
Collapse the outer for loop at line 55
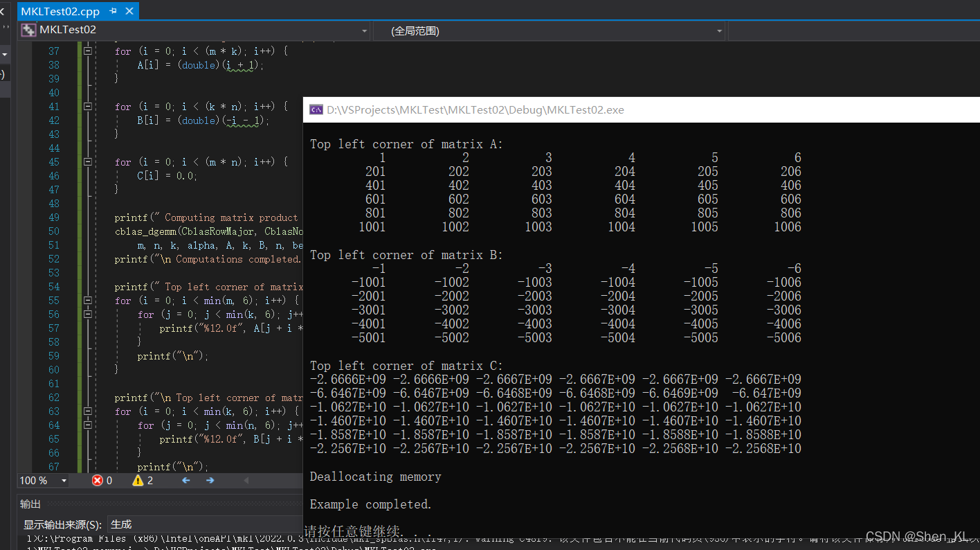[x=88, y=301]
